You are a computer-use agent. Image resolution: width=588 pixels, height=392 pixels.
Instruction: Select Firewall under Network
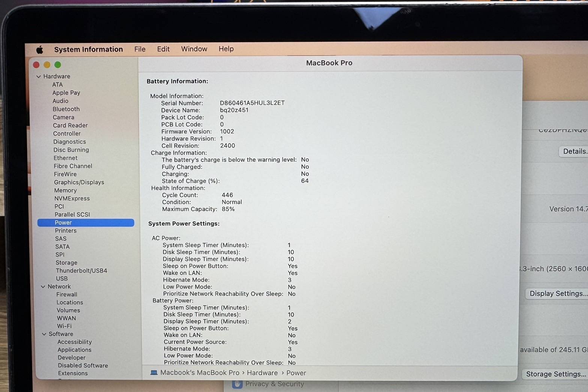(x=67, y=294)
